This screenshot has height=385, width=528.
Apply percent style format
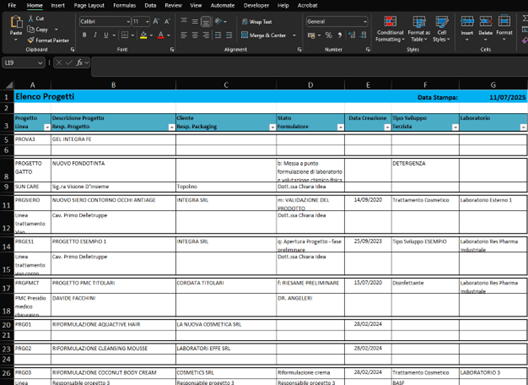click(x=329, y=35)
